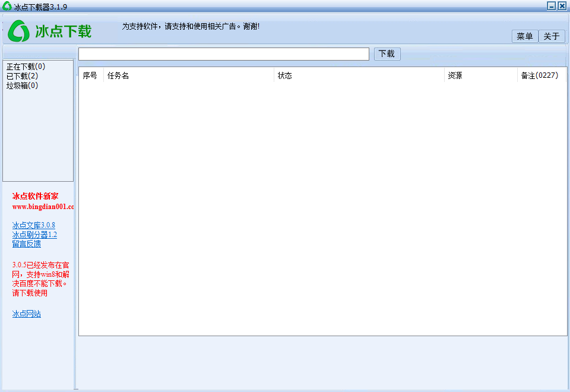Viewport: 570px width, 392px height.
Task: Open the 留言反馈 feedback link
Action: point(27,244)
